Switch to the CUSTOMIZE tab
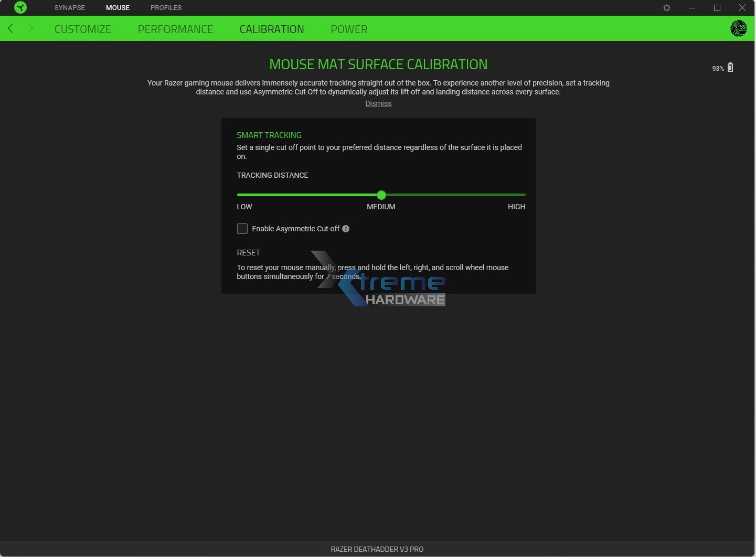756x557 pixels. point(83,29)
